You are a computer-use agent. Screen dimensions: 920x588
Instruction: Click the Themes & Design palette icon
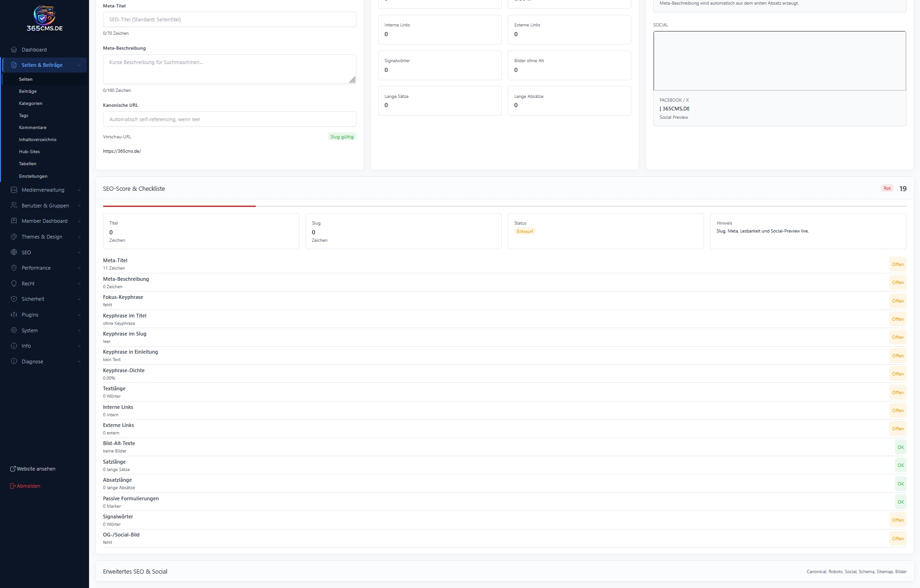click(x=14, y=237)
